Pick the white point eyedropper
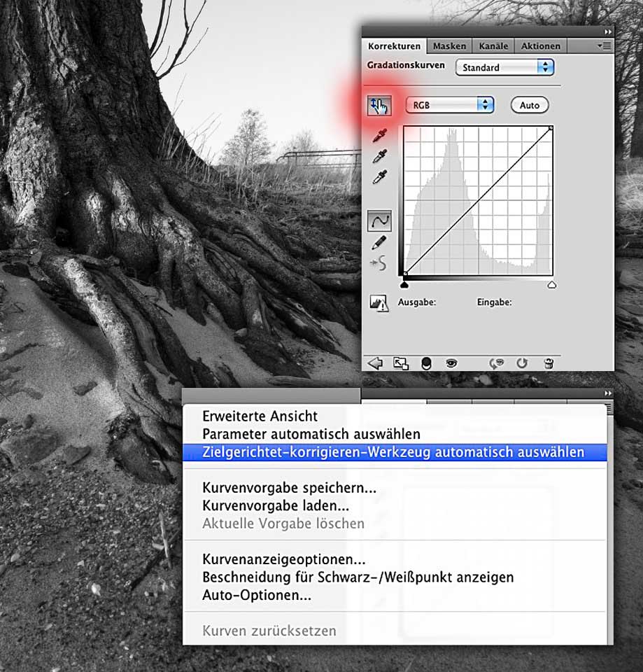 [x=379, y=176]
